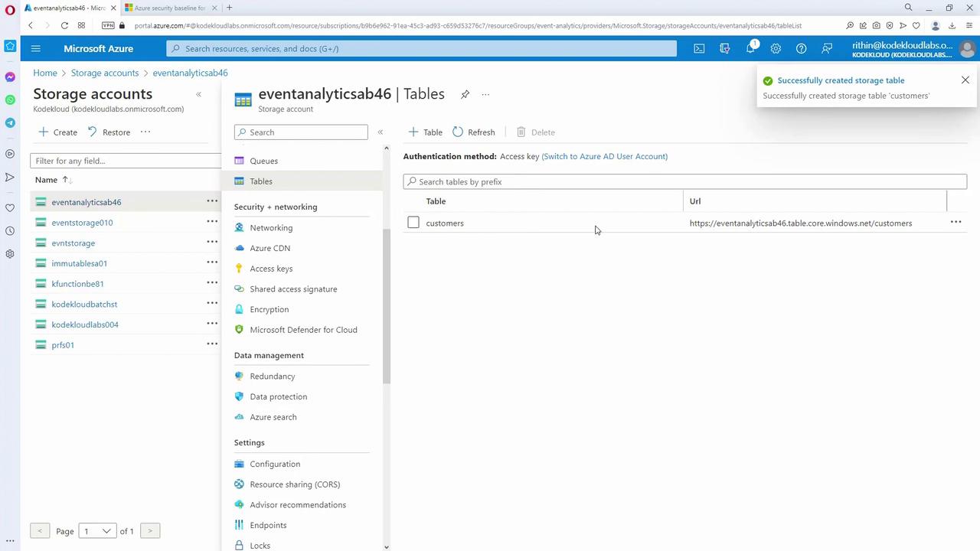Pin the Tables blade with pin icon
The width and height of the screenshot is (980, 551).
[x=465, y=94]
